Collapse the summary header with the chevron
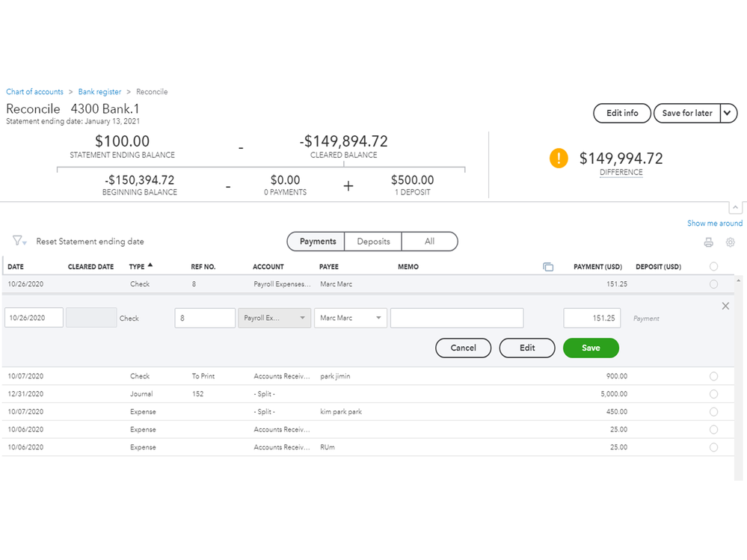The image size is (747, 560). pyautogui.click(x=735, y=208)
